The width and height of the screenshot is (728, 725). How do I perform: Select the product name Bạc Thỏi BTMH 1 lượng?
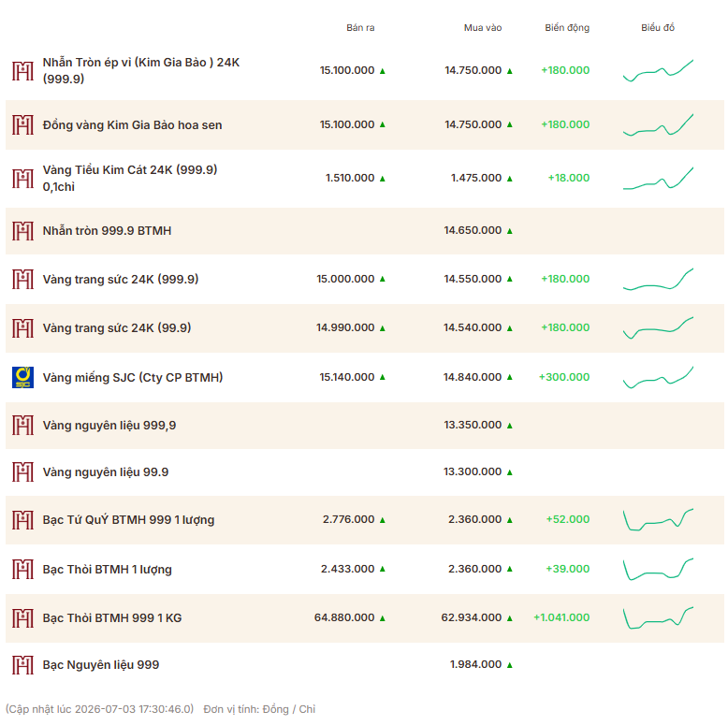pos(108,569)
